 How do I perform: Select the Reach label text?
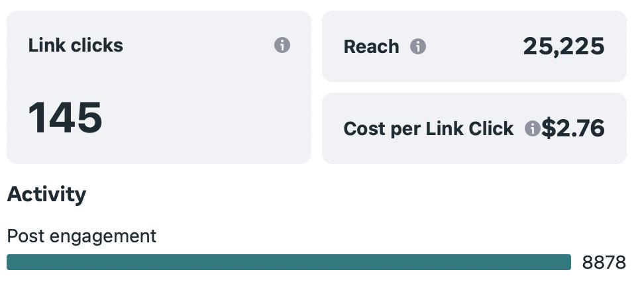371,46
